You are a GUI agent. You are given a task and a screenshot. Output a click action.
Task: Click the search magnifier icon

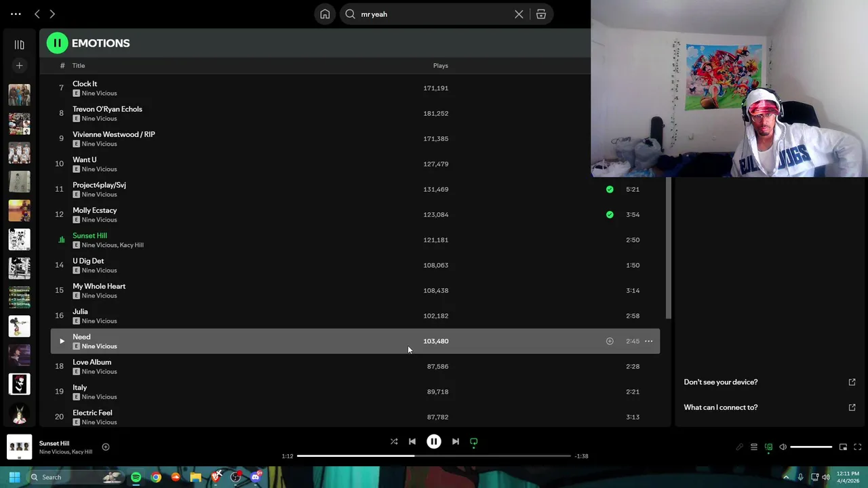tap(350, 14)
